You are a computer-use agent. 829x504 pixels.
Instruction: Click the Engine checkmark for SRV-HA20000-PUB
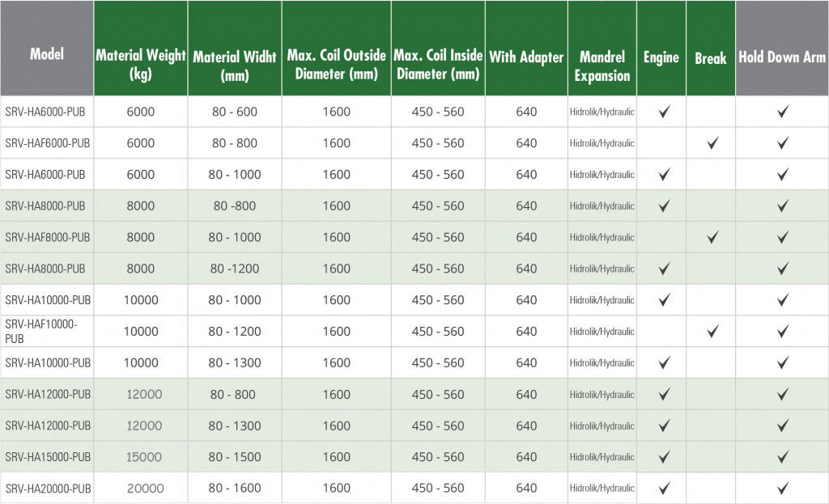click(664, 488)
